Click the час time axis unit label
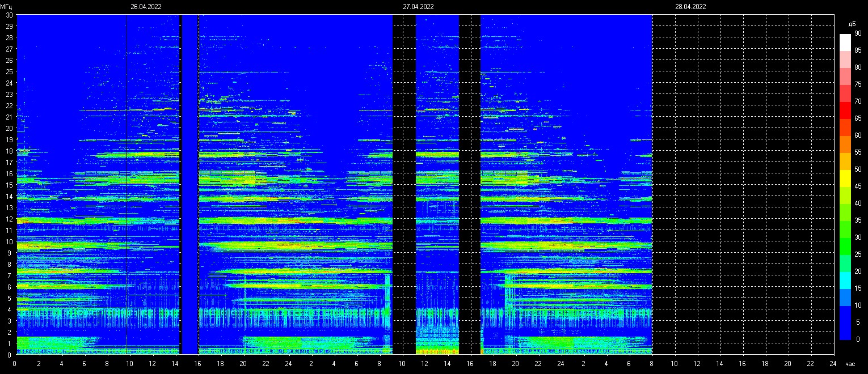 click(x=850, y=364)
